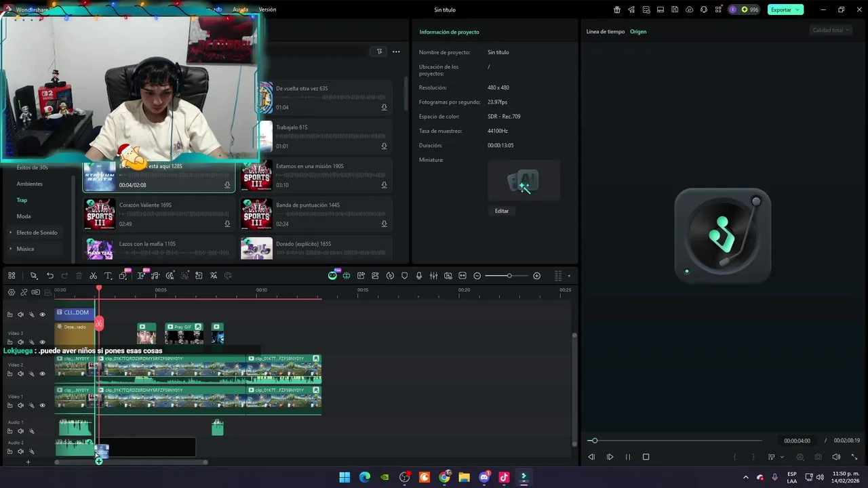Take a snapshot with preview camera icon
This screenshot has width=868, height=488.
coord(818,457)
